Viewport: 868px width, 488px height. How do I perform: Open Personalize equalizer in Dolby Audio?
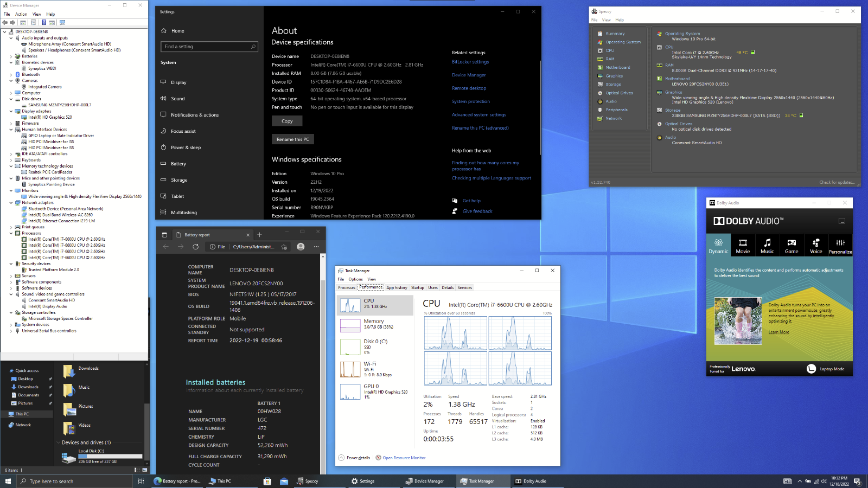tap(840, 246)
